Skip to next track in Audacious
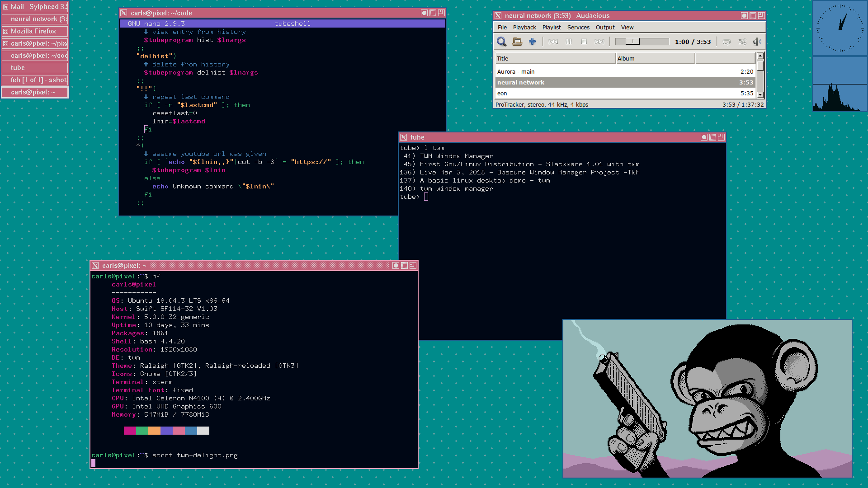Image resolution: width=868 pixels, height=488 pixels. [599, 42]
